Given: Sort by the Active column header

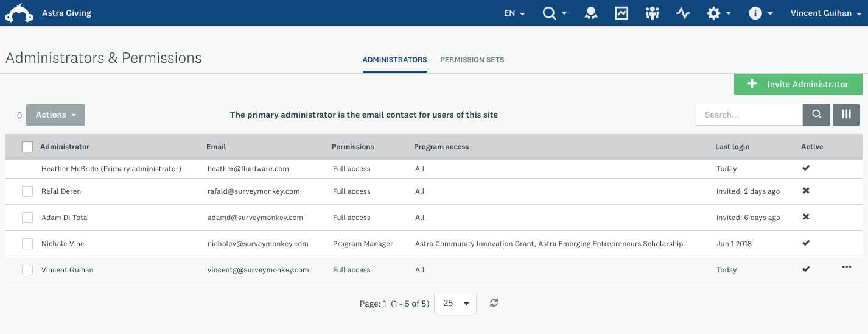Looking at the screenshot, I should (812, 147).
